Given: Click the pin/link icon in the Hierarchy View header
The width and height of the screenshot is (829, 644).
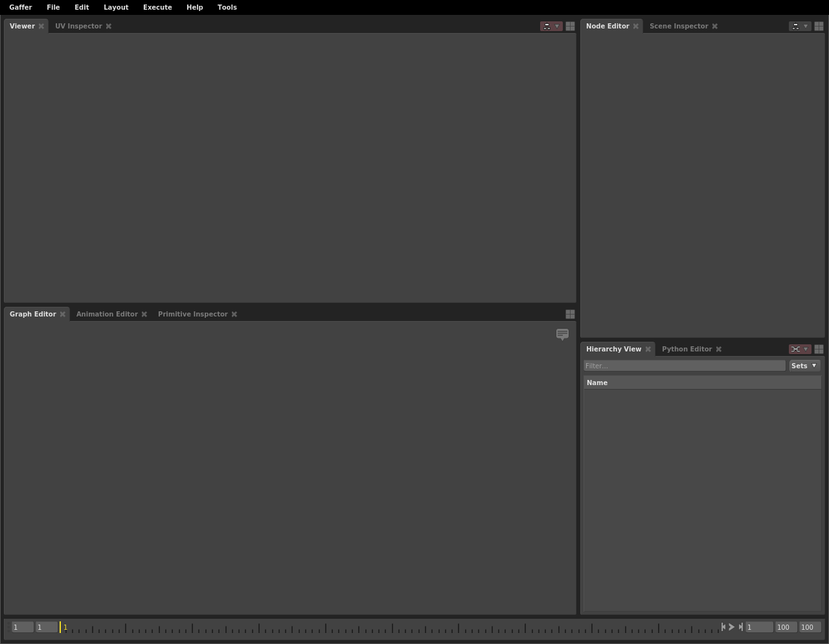Looking at the screenshot, I should 795,349.
